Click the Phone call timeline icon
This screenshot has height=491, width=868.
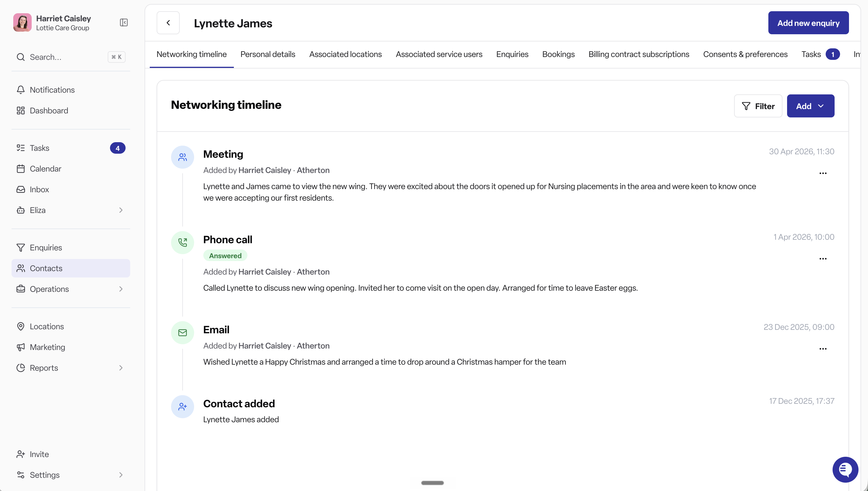(183, 242)
